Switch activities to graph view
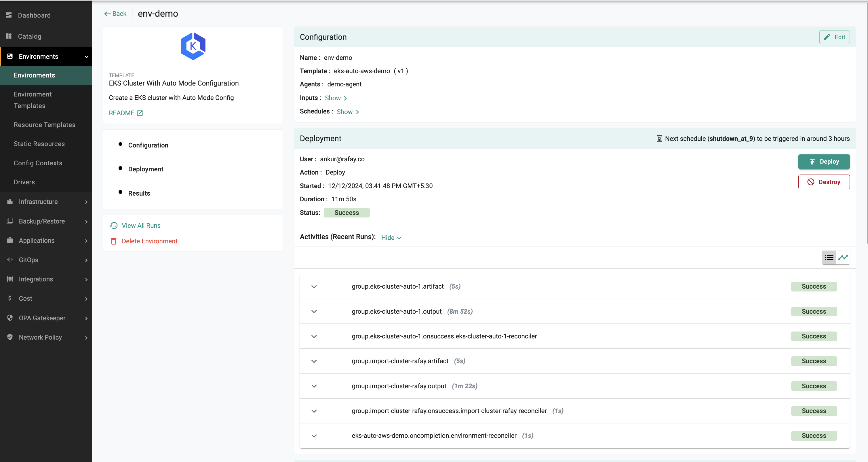The image size is (868, 462). coord(843,257)
